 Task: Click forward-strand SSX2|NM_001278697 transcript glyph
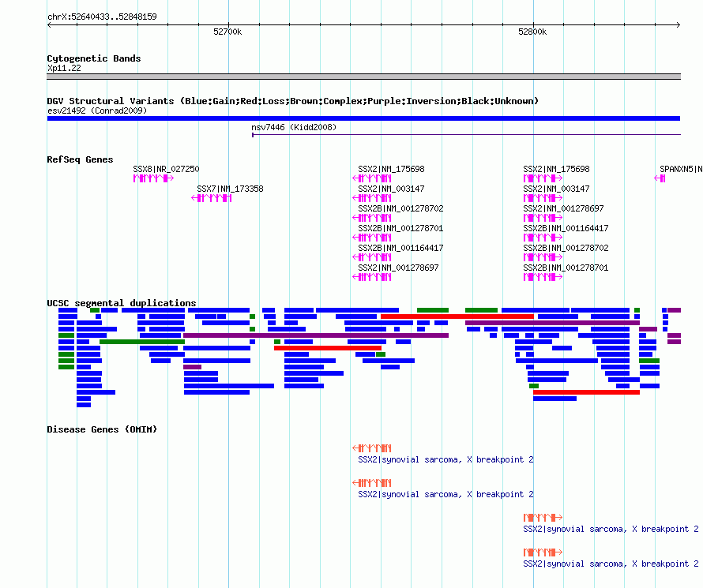[543, 218]
